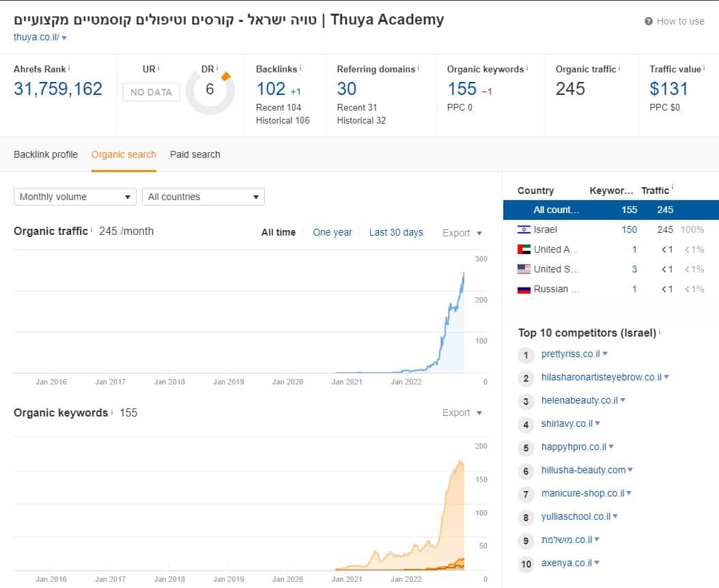Image resolution: width=719 pixels, height=588 pixels.
Task: Click the Ahrefs Rank value 31,759,162
Action: (x=58, y=89)
